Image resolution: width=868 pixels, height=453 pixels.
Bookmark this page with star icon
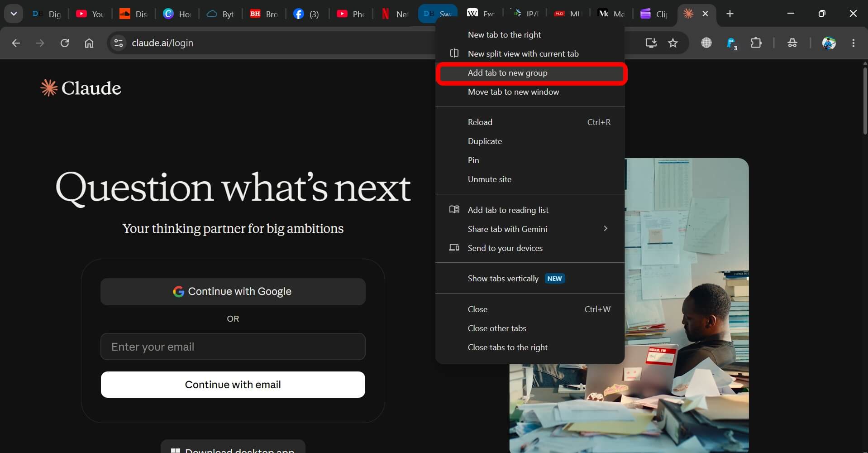pos(673,43)
